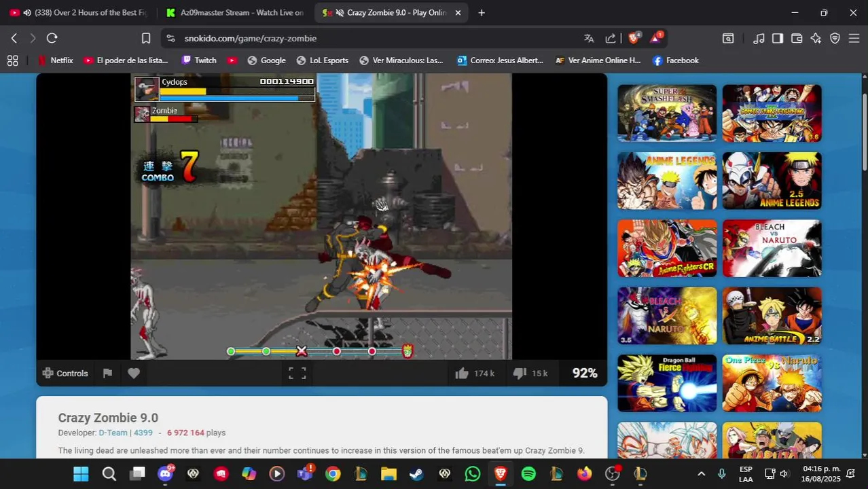
Task: Open Super Smash Flash game thumbnail
Action: [x=667, y=113]
